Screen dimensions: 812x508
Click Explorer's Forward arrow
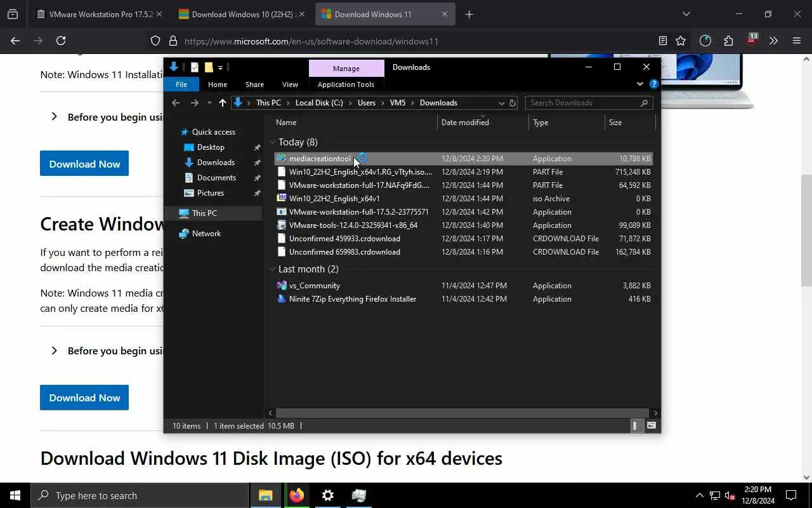coord(194,103)
